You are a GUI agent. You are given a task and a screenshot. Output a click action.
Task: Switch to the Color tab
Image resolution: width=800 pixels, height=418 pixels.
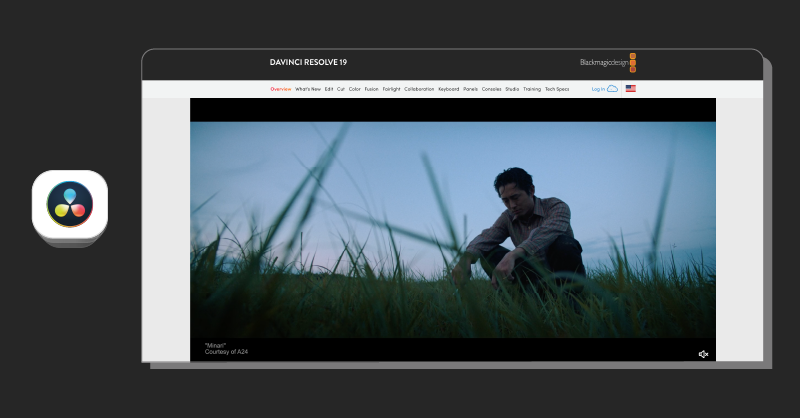355,89
